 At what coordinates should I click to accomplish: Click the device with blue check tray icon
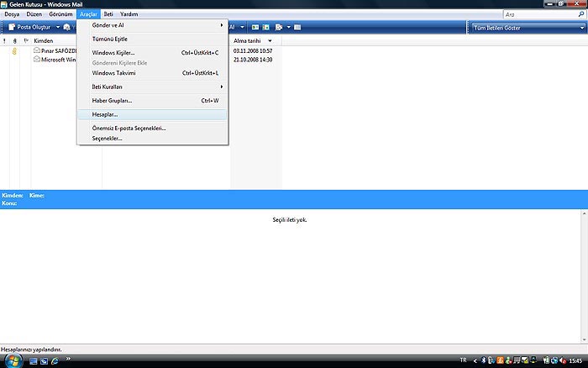point(491,360)
